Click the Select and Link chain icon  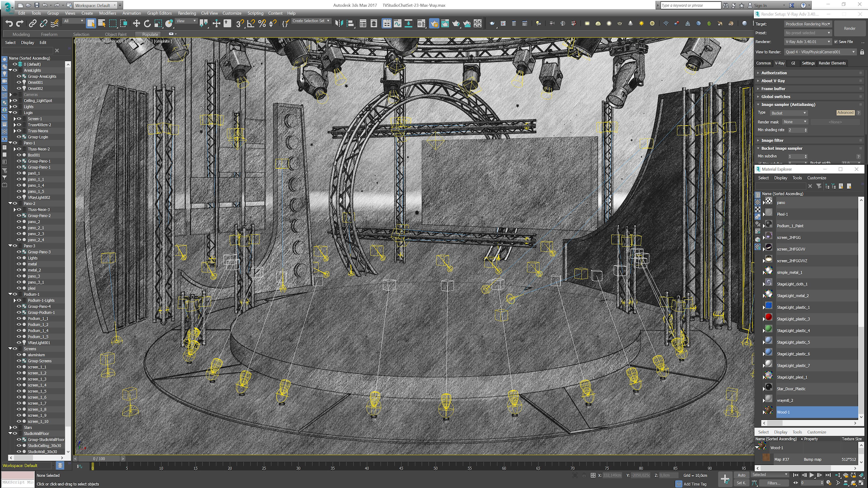[33, 23]
